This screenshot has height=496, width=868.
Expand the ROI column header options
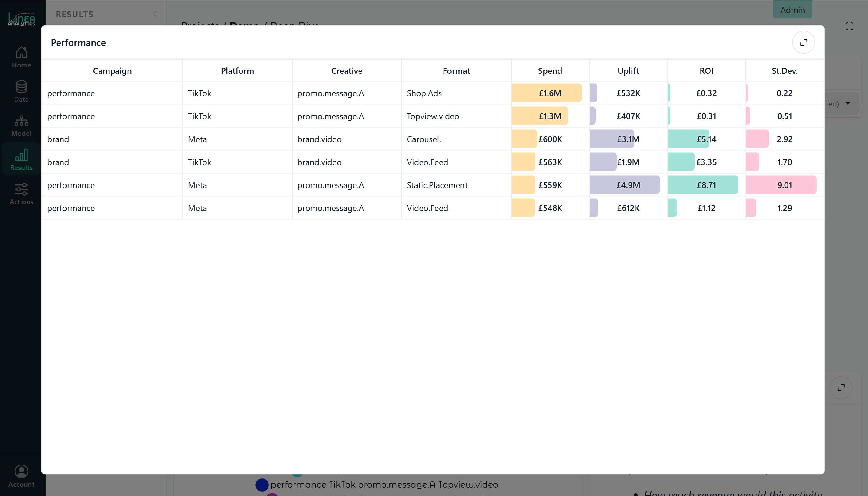706,70
